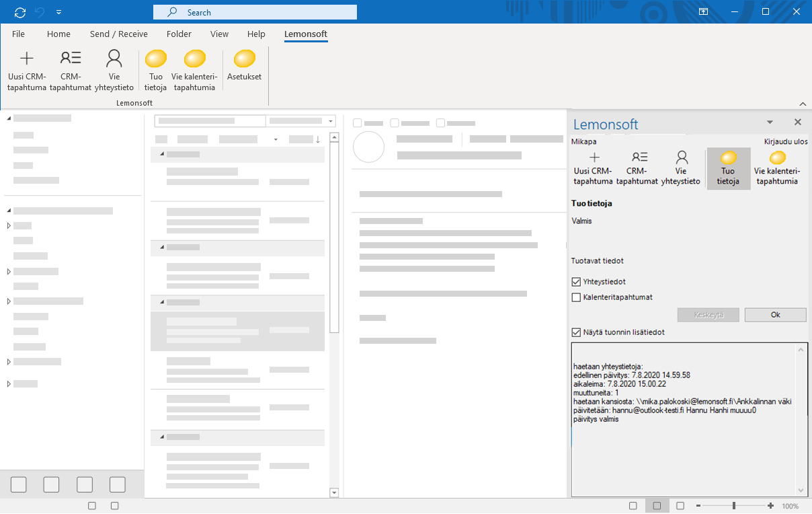
Task: Click the first navigation icon at bottom left
Action: click(x=19, y=484)
